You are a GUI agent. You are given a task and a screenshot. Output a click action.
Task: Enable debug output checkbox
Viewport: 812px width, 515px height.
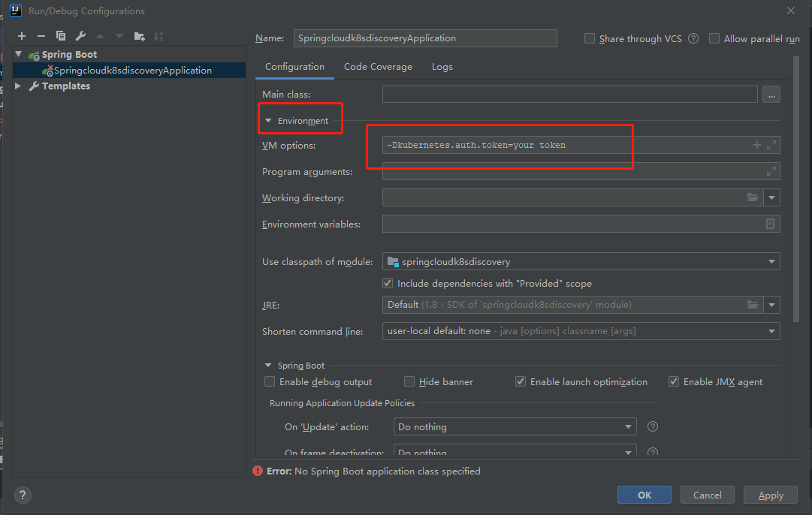click(x=269, y=381)
